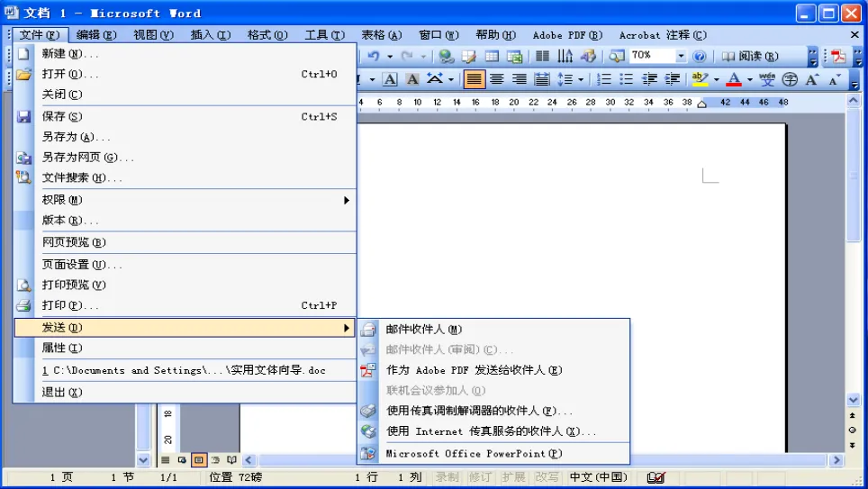Click the bulleted list icon
The width and height of the screenshot is (868, 489).
(x=627, y=79)
